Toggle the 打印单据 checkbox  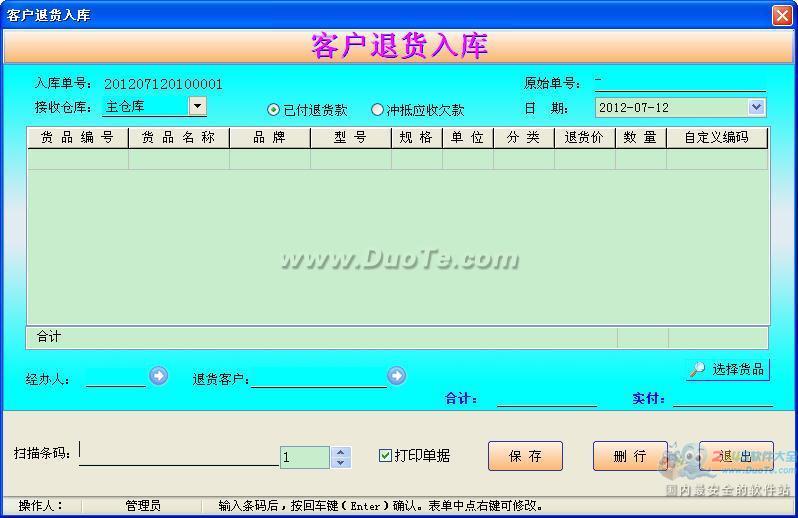click(385, 456)
